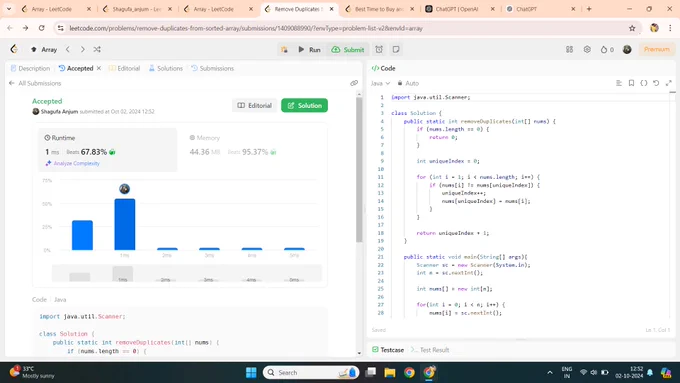
Task: Click the submissions panel vertical scrollbar
Action: coord(359,170)
